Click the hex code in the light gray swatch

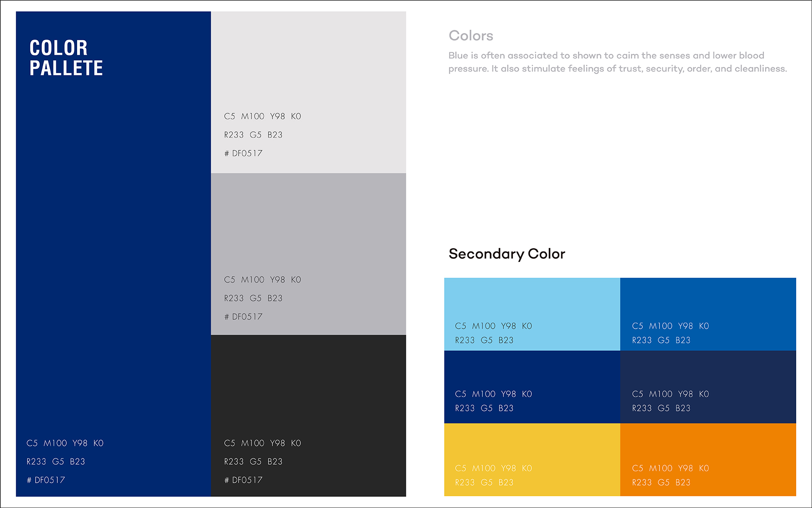tap(243, 154)
